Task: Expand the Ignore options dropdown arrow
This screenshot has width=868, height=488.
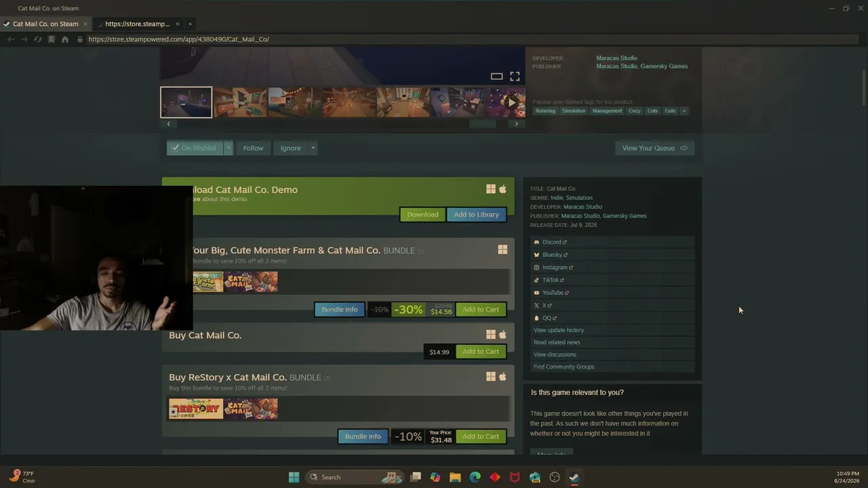Action: [x=313, y=148]
